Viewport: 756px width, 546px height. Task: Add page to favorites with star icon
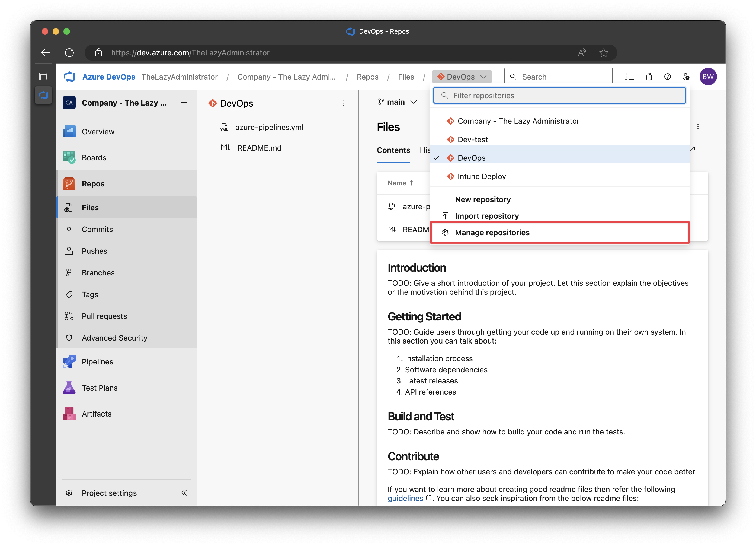click(603, 52)
